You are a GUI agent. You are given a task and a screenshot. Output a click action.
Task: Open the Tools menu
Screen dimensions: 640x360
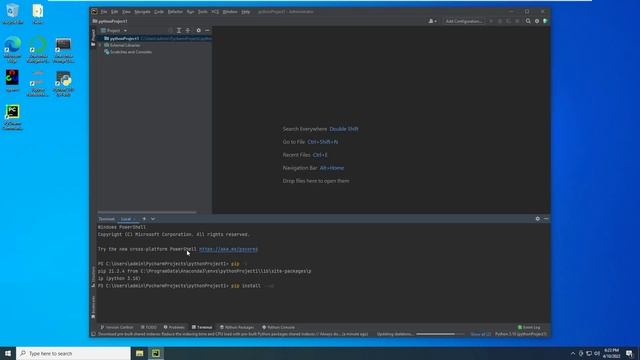point(203,12)
